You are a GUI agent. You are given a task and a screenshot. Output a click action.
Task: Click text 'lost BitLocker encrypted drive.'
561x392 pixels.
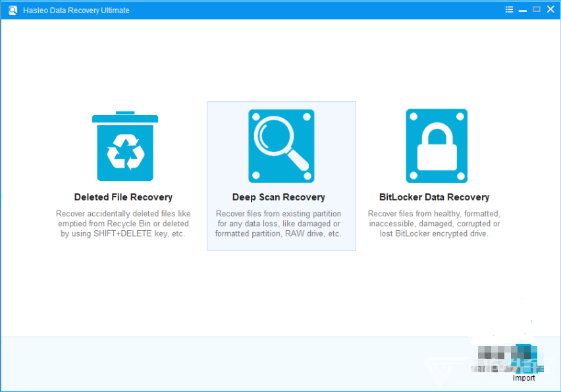tap(434, 233)
